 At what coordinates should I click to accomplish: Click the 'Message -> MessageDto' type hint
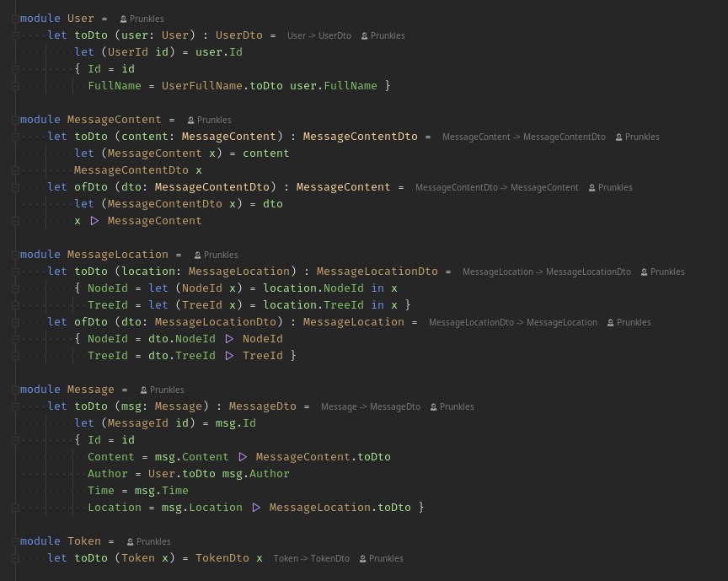click(x=371, y=406)
